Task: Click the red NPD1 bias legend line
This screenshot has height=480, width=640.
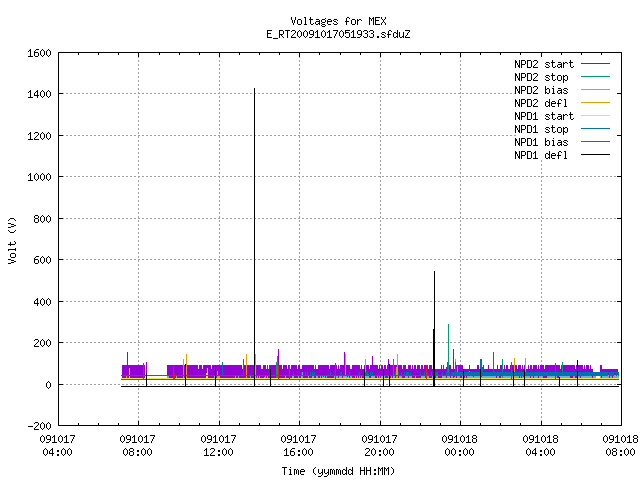Action: 595,142
